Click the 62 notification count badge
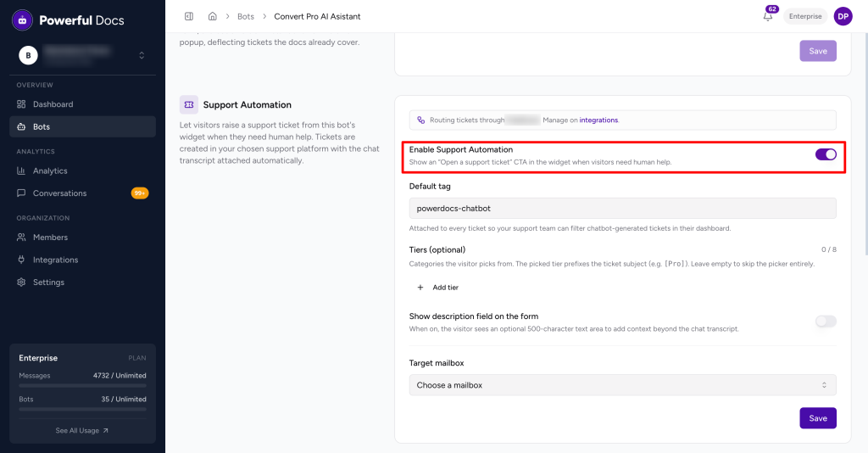The image size is (868, 453). pos(772,8)
